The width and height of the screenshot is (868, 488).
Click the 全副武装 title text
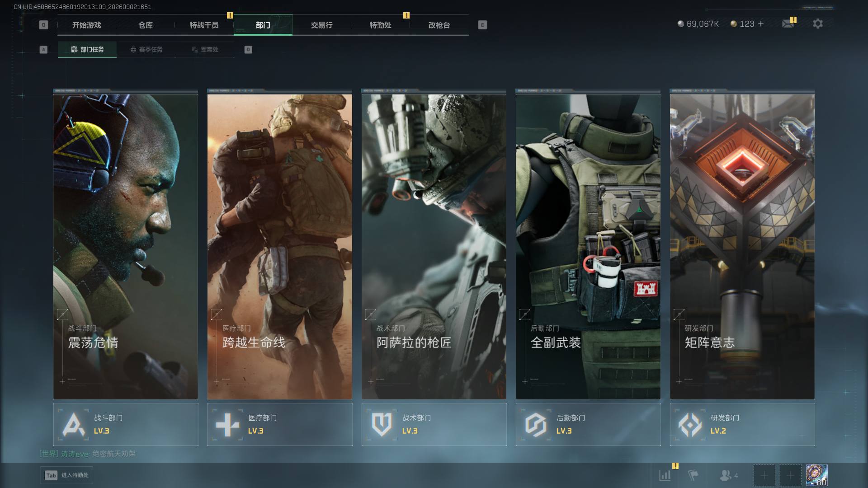click(x=556, y=343)
